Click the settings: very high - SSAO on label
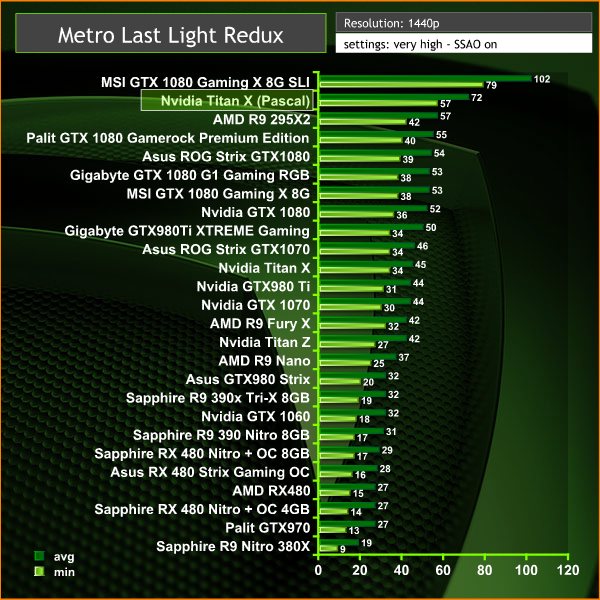 pos(420,45)
